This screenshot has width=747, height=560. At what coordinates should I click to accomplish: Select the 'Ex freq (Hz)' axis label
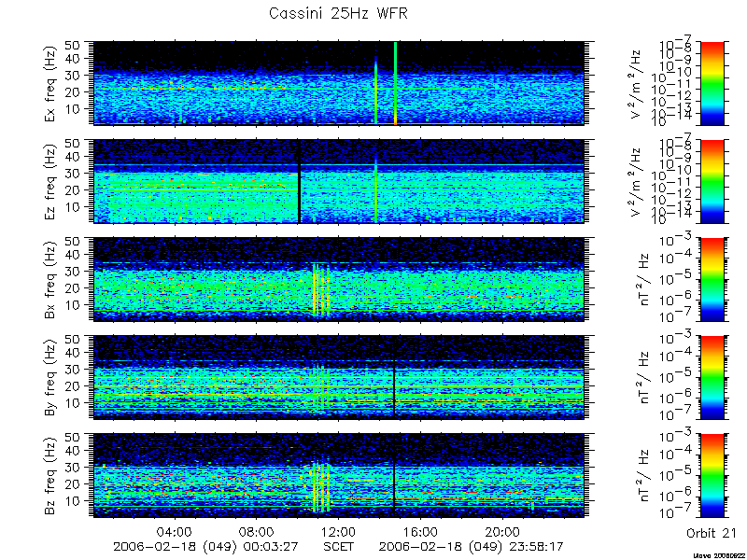51,83
